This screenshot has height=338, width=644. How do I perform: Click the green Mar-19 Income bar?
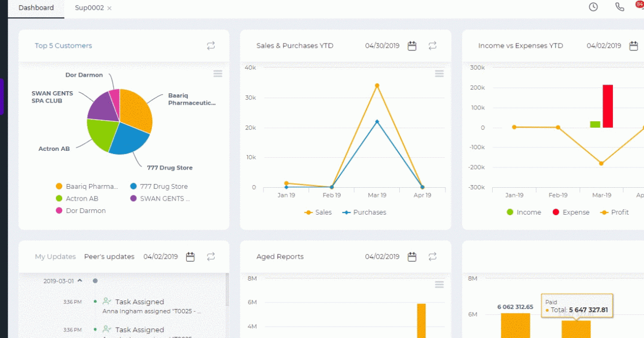click(x=595, y=124)
